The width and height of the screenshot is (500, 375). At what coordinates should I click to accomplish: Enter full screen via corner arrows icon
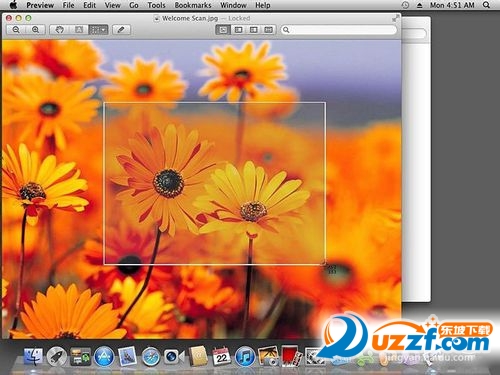click(x=395, y=19)
